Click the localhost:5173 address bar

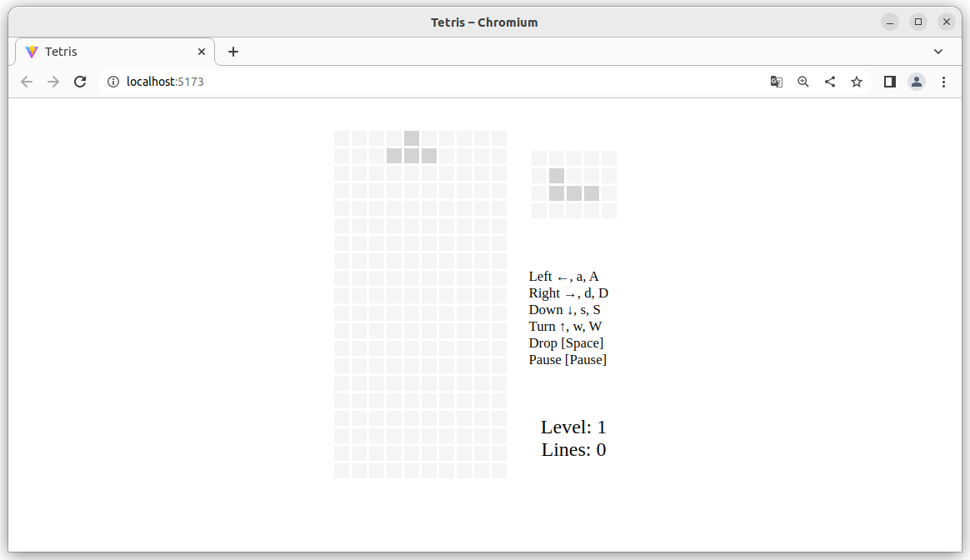pyautogui.click(x=417, y=82)
